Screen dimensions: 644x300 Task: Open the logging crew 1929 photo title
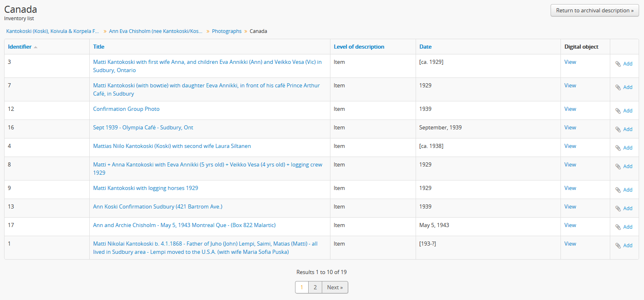click(207, 164)
